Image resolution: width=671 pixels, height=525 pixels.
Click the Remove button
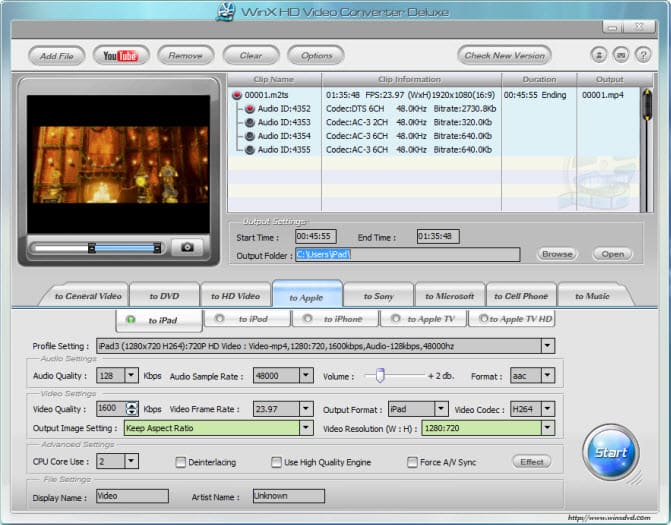click(185, 56)
